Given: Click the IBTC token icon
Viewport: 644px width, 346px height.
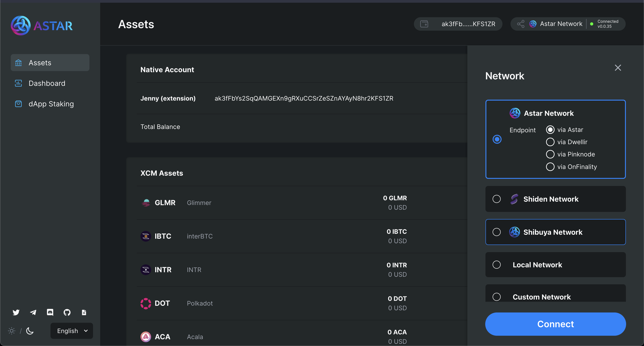Looking at the screenshot, I should tap(146, 236).
